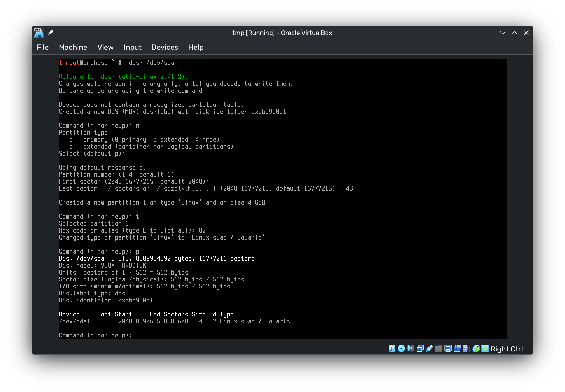Viewport: 565px width, 392px height.
Task: Open the Input menu
Action: 132,47
